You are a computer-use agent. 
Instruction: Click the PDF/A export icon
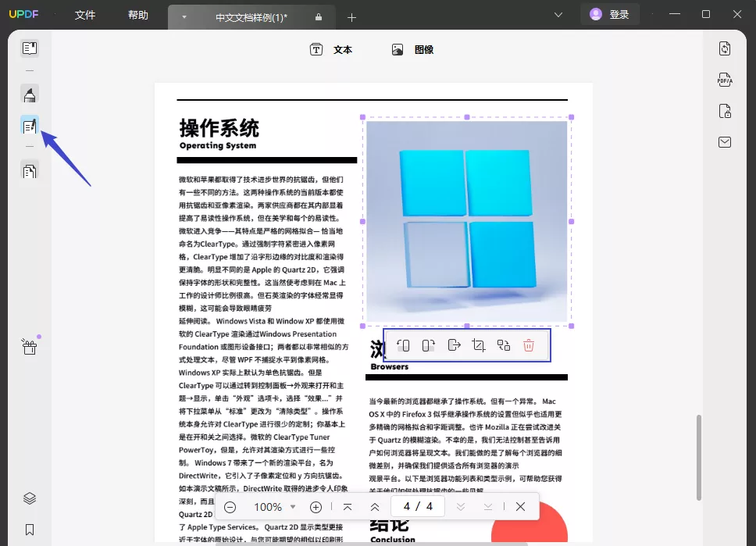pyautogui.click(x=725, y=80)
